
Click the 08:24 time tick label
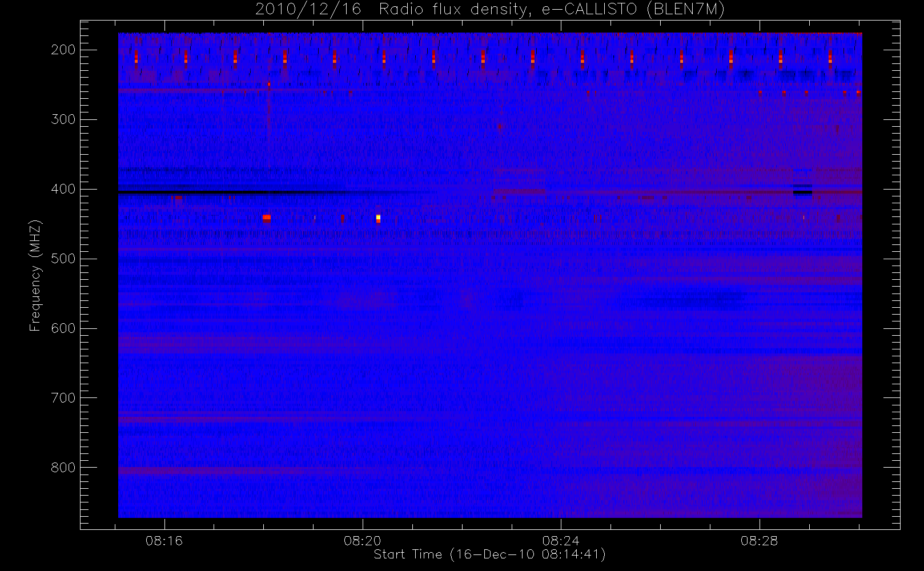tap(561, 541)
